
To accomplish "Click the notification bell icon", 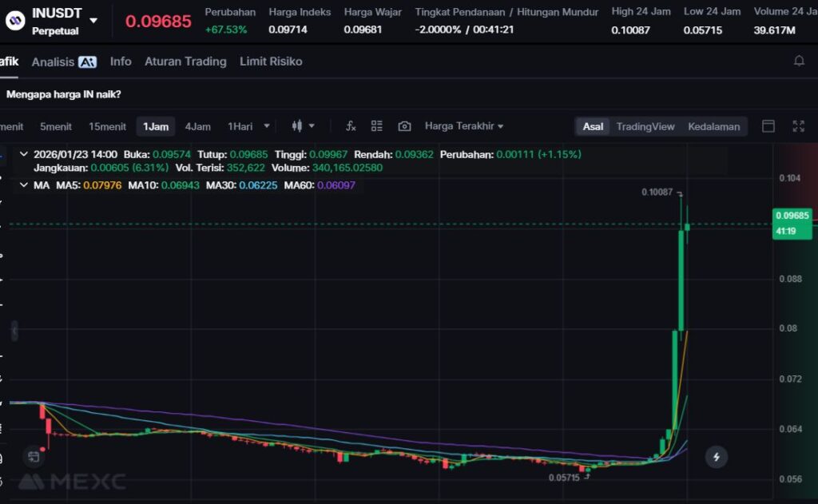I will point(799,62).
